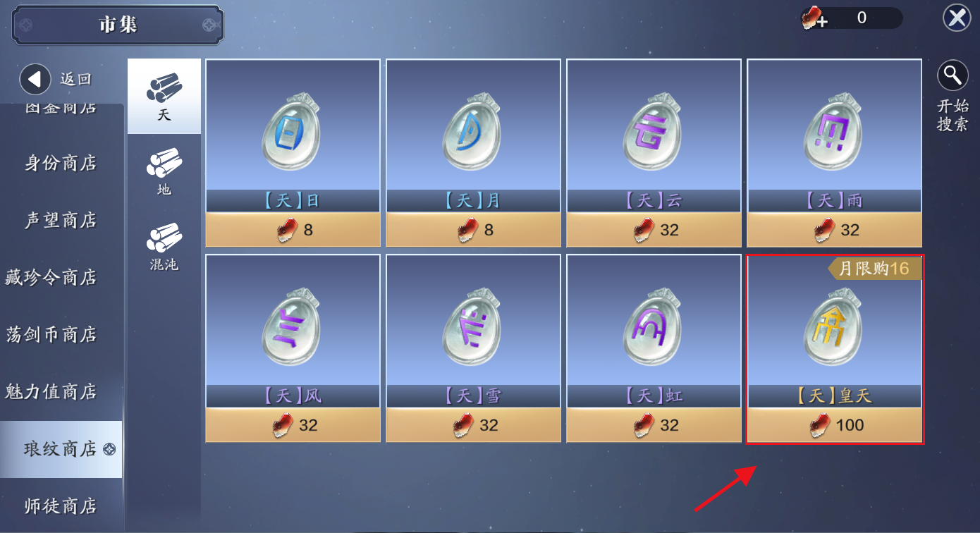Screen dimensions: 980x533
Task: Open 身份商店 in the shop list
Action: [61, 163]
